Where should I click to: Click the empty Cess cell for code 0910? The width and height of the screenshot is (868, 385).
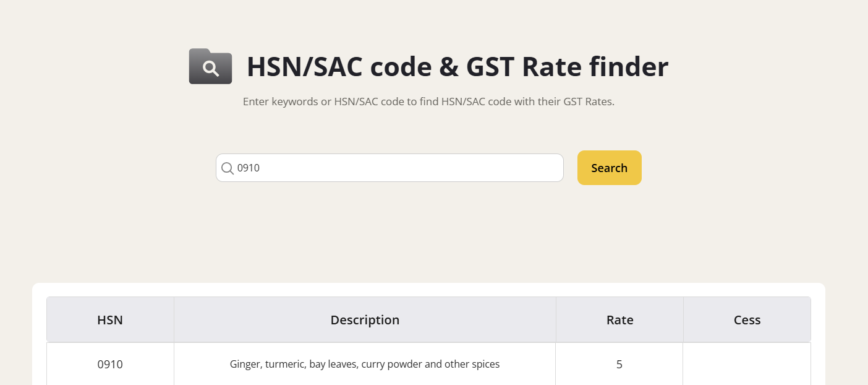click(747, 364)
